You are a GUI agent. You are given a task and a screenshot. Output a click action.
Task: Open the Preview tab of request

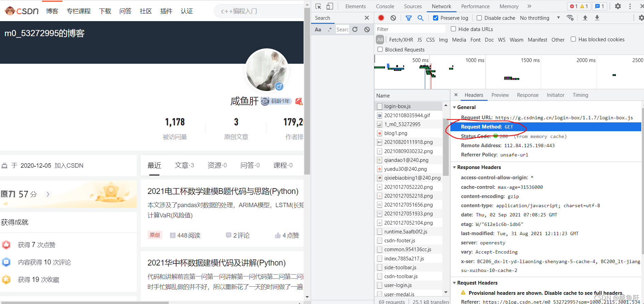point(500,95)
